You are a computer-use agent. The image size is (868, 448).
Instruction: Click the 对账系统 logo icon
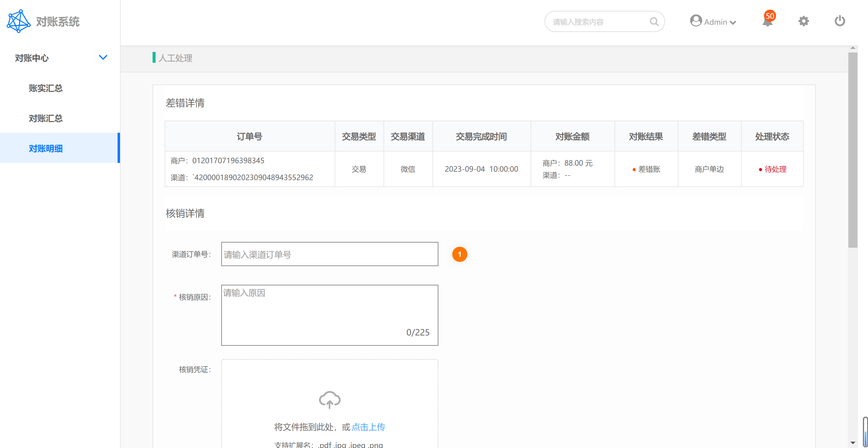pos(18,21)
